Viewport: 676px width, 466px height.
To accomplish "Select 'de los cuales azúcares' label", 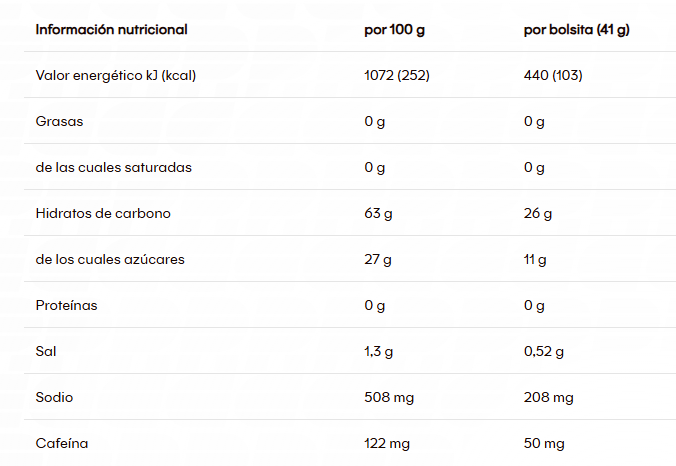I will pos(110,260).
